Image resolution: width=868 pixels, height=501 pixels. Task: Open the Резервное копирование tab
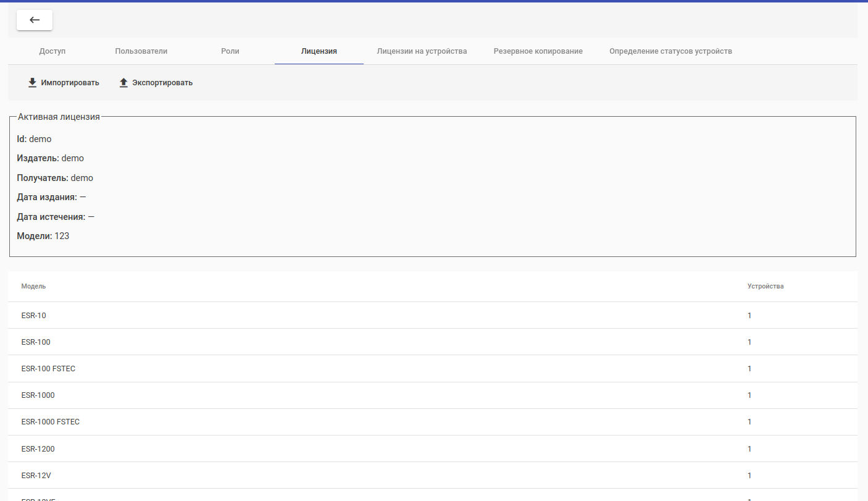click(x=538, y=51)
